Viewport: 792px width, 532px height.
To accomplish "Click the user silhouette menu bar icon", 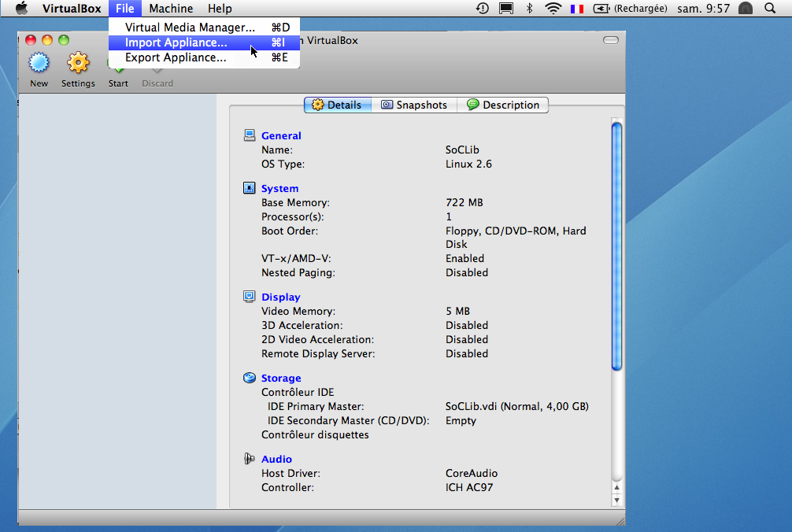I will coord(746,8).
